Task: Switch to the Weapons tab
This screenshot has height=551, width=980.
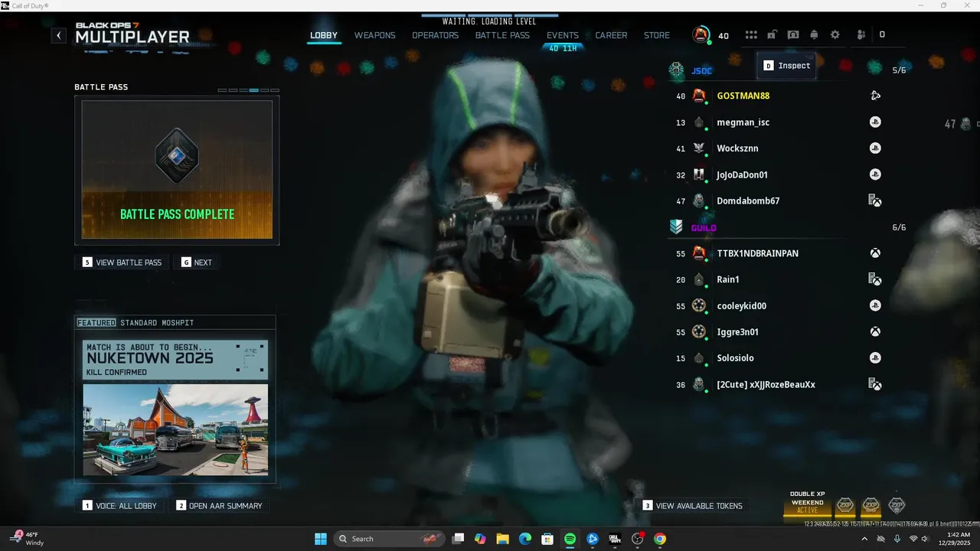Action: click(375, 35)
